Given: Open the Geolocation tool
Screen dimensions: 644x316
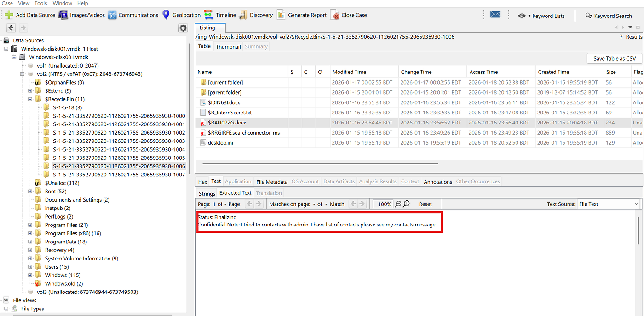Looking at the screenshot, I should 166,15.
